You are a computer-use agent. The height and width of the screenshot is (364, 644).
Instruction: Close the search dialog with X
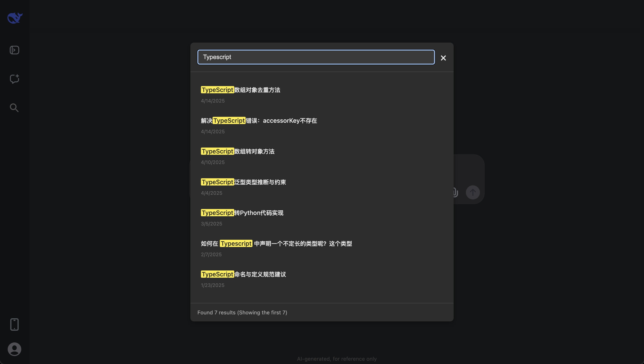click(443, 58)
